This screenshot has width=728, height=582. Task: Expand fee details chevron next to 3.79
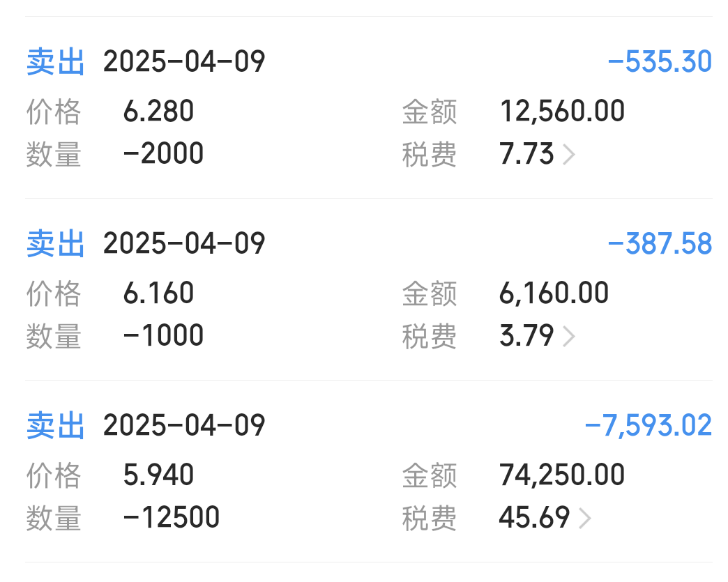click(x=569, y=337)
